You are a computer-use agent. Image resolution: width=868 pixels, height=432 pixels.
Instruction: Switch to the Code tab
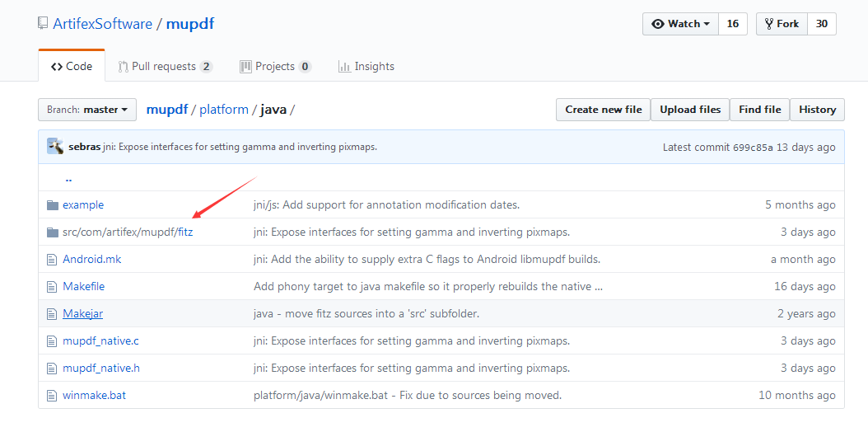point(72,67)
